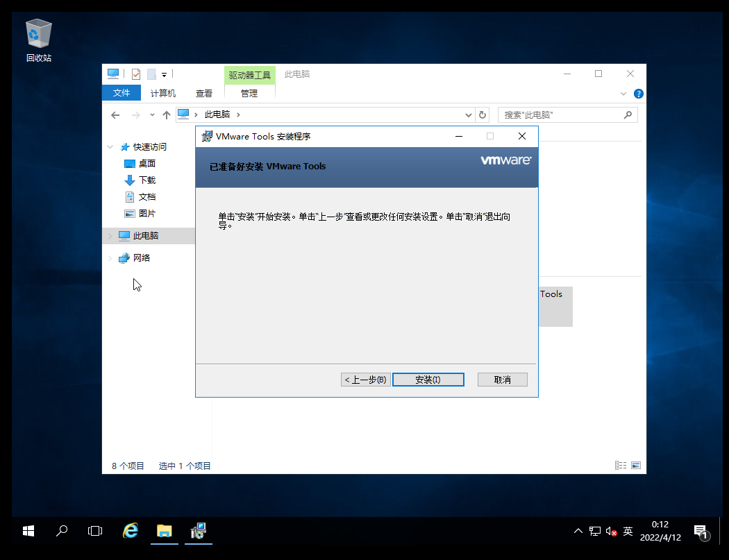Expand the chevron after 此电脑 breadcrumb
Screen dimensions: 729x560
click(238, 114)
